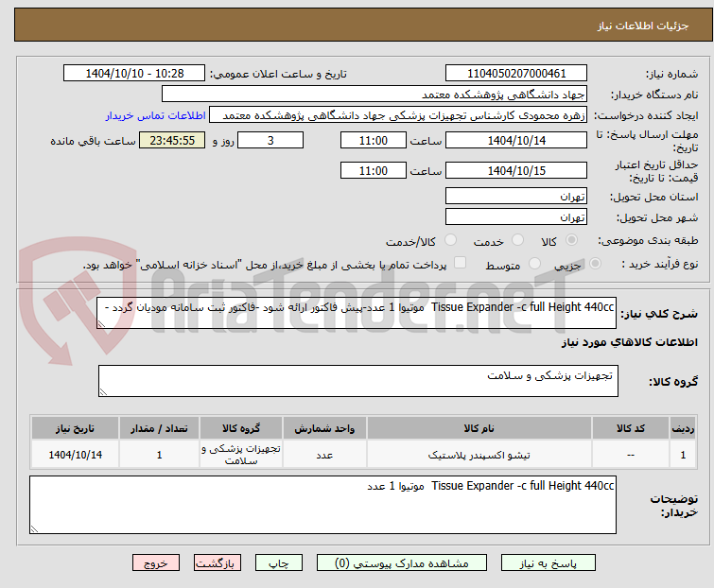
Task: Choose the جزیی purchase type radio
Action: click(x=595, y=264)
